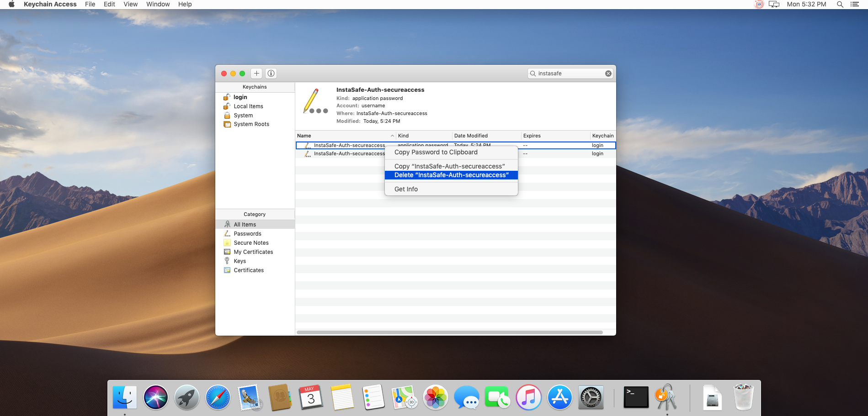Click the horizontal scrollbar at list bottom
Viewport: 868px width, 416px height.
pyautogui.click(x=449, y=332)
